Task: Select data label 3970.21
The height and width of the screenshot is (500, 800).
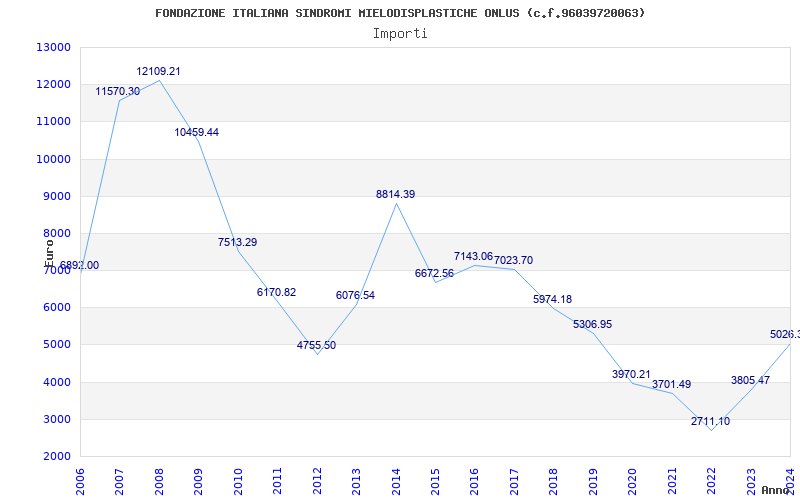Action: (632, 374)
